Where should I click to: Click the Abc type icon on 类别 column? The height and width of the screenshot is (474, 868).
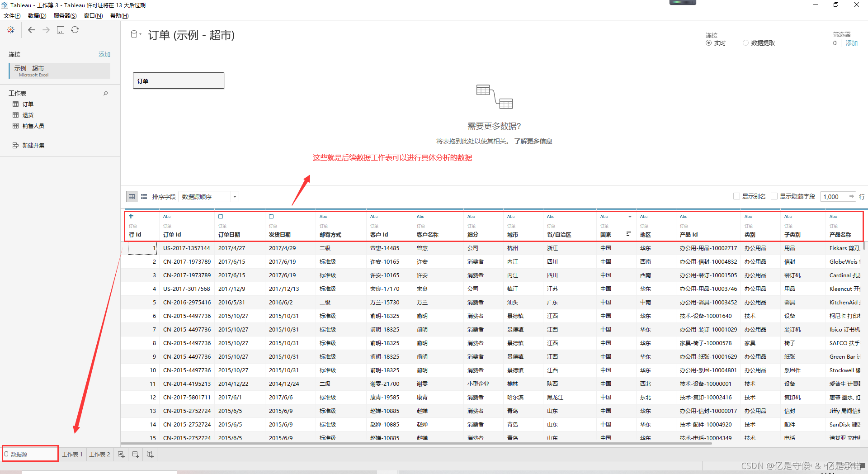(x=748, y=216)
